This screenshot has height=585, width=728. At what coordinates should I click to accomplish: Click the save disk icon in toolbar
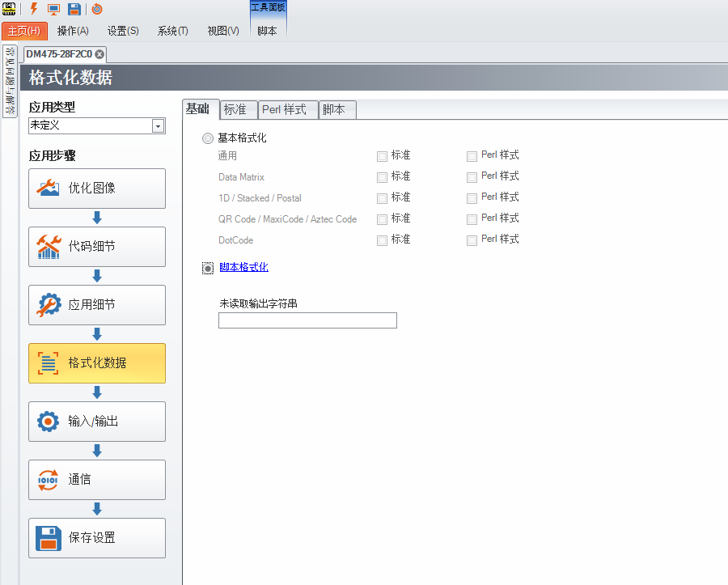tap(74, 9)
